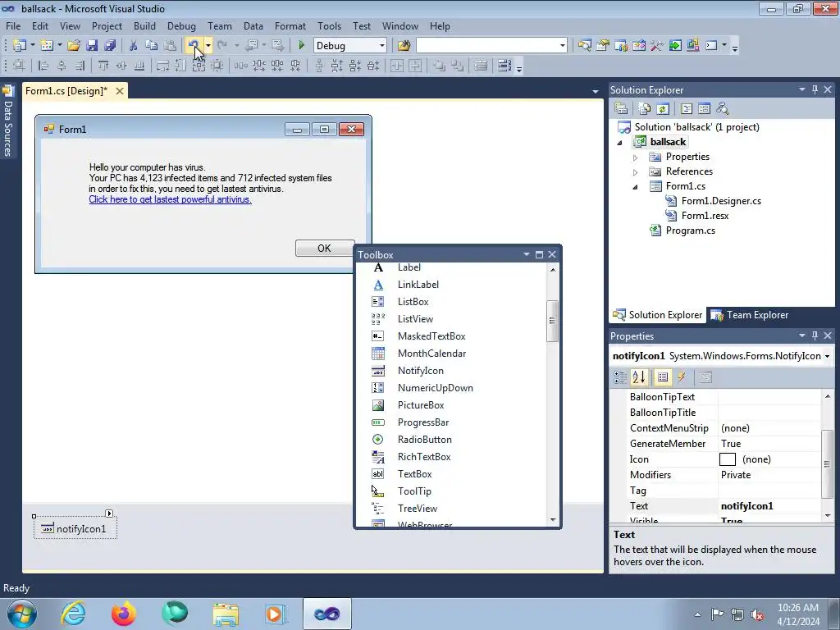Click the Extension Manager tools icon
This screenshot has height=630, width=840.
(x=693, y=46)
